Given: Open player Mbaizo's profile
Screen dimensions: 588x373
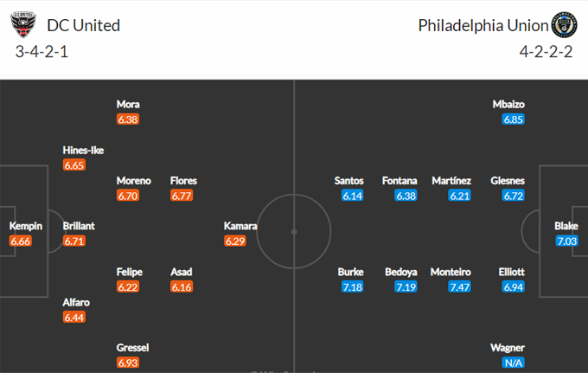Looking at the screenshot, I should pyautogui.click(x=508, y=104).
